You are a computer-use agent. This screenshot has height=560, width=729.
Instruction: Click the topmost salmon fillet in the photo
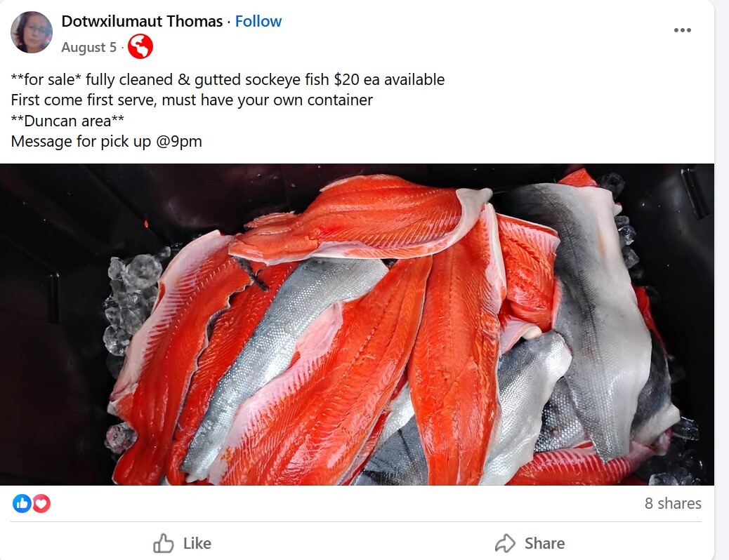(x=360, y=218)
